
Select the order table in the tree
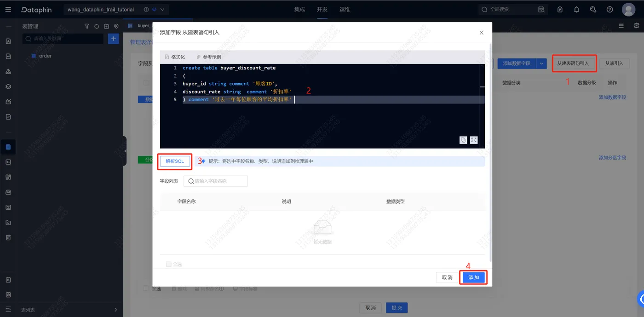[45, 56]
